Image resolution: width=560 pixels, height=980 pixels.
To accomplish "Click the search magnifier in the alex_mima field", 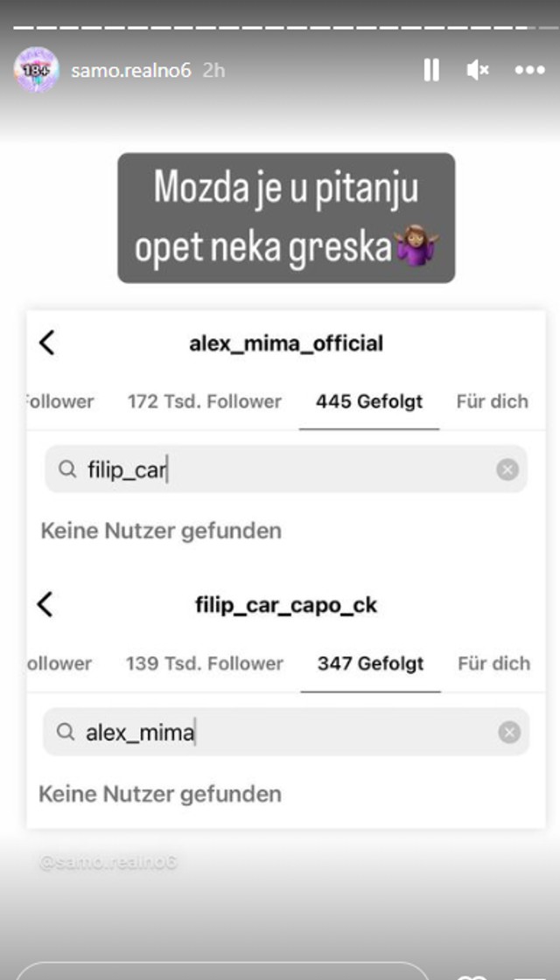I will [66, 733].
